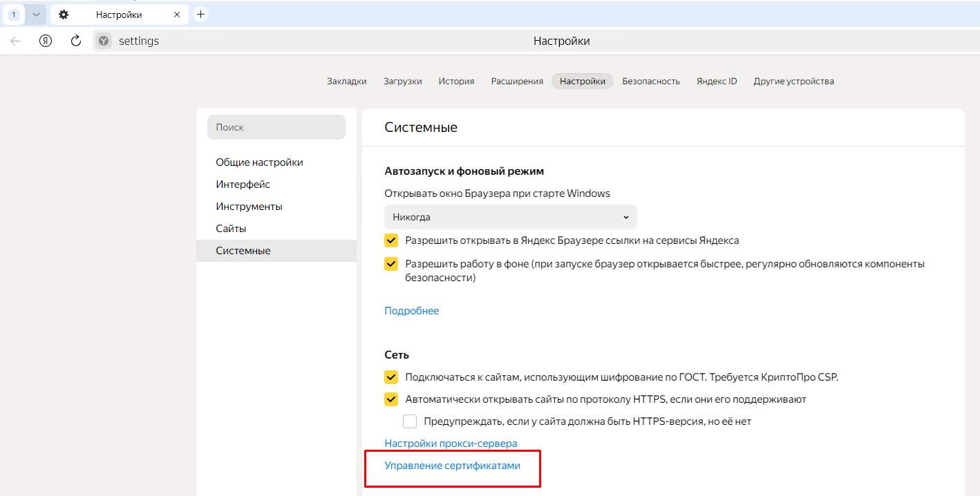This screenshot has width=980, height=496.
Task: Reload the page with the refresh icon
Action: point(76,41)
